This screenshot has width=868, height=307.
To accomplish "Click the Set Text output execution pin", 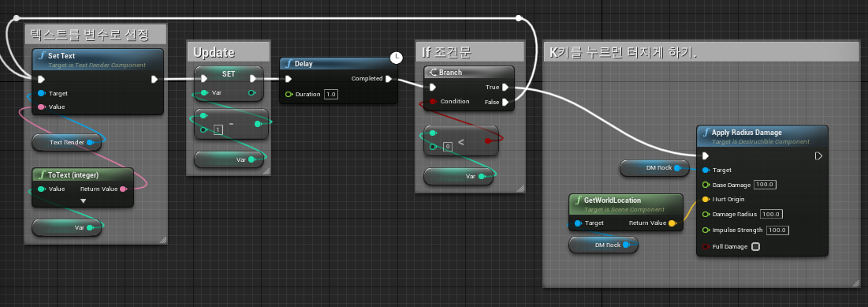I will 155,79.
